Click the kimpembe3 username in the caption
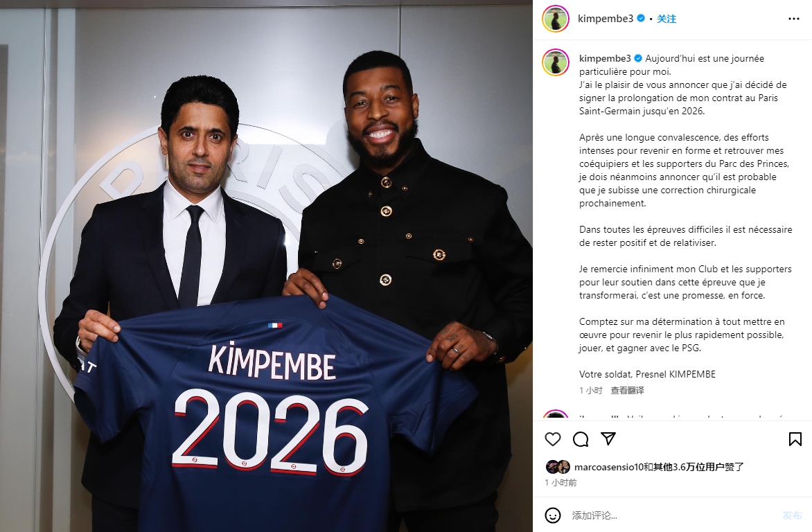 click(605, 59)
